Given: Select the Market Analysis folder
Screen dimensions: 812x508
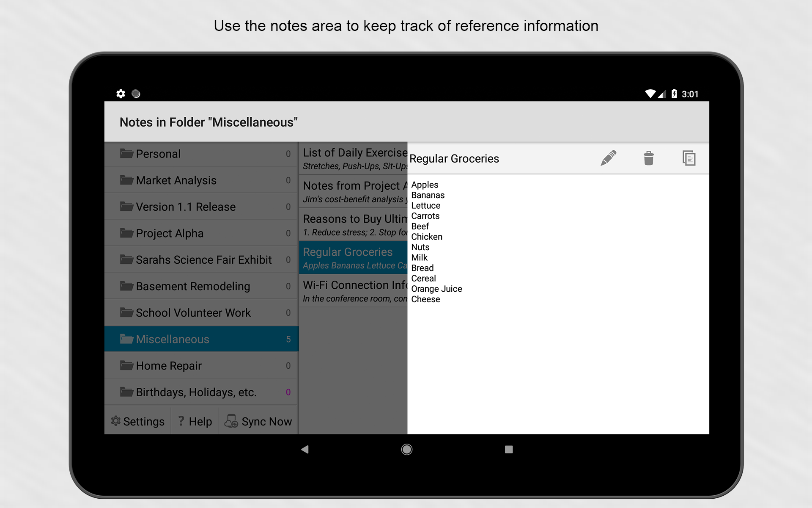Looking at the screenshot, I should point(176,180).
